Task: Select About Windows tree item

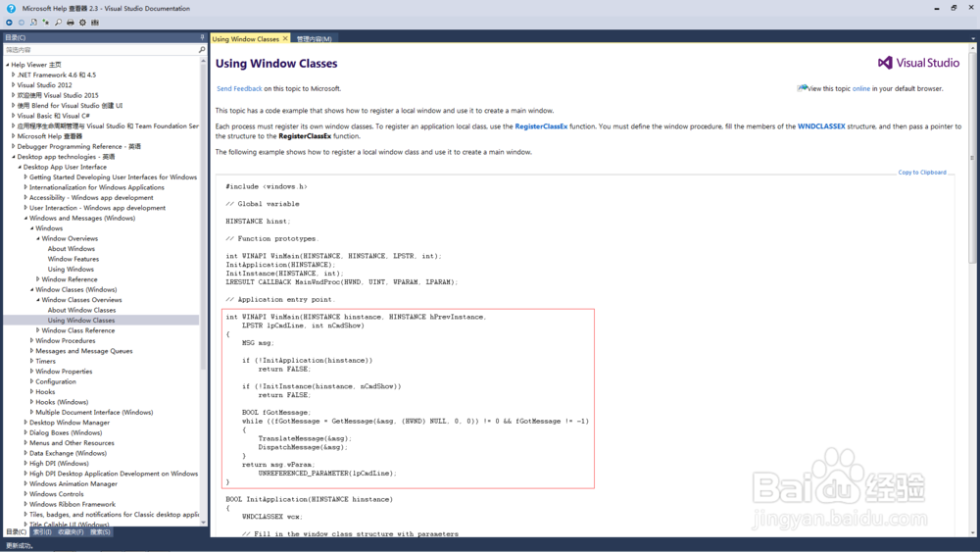Action: (72, 249)
